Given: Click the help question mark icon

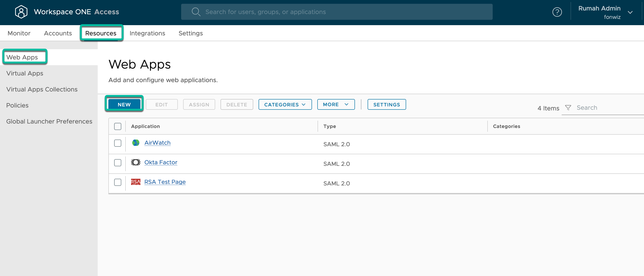Looking at the screenshot, I should point(557,12).
